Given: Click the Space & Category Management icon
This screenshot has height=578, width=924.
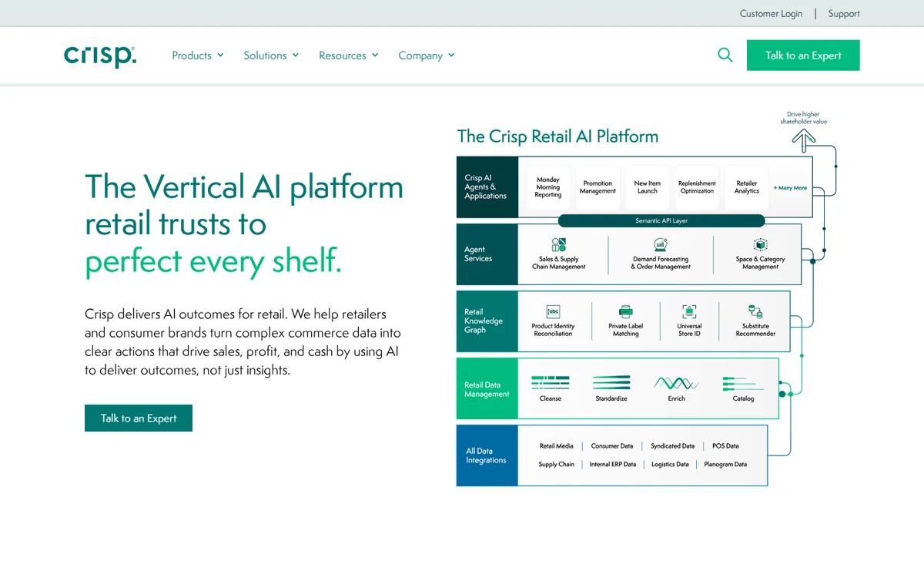Looking at the screenshot, I should 760,245.
